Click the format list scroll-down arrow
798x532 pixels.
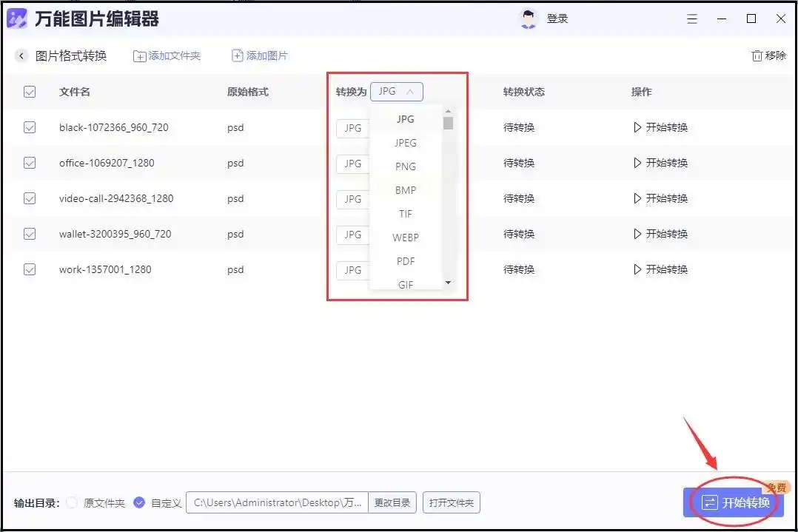tap(448, 282)
